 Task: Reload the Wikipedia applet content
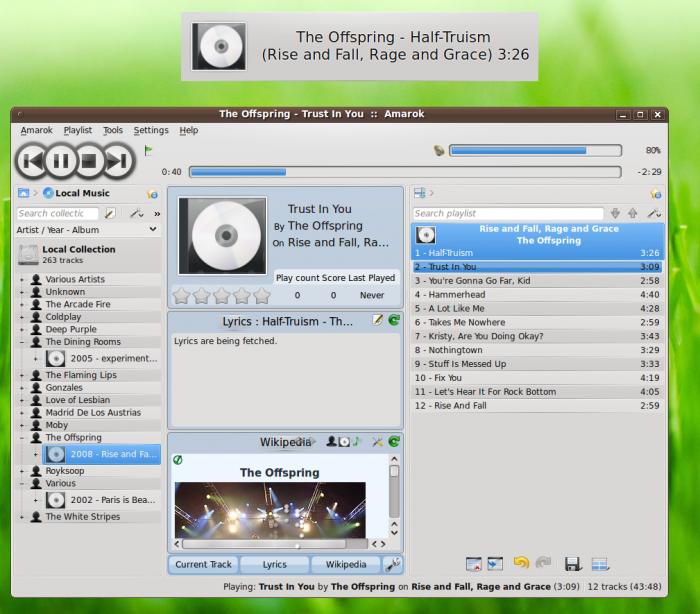tap(394, 441)
